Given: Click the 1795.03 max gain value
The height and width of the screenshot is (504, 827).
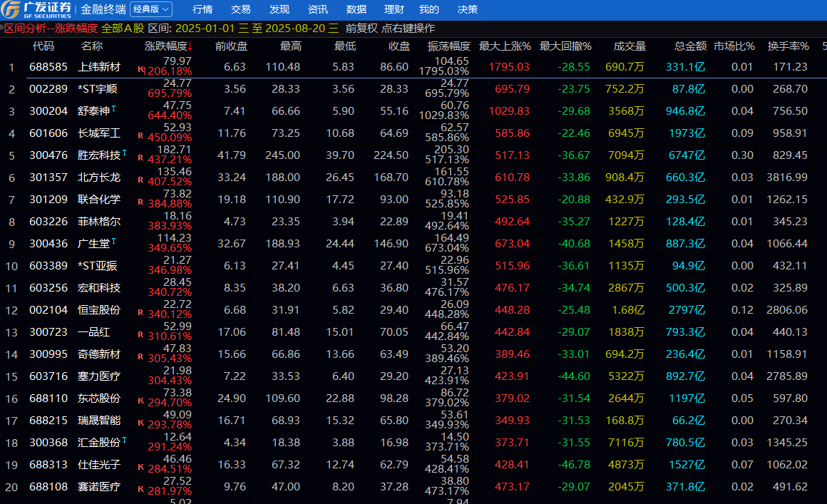Looking at the screenshot, I should point(509,67).
